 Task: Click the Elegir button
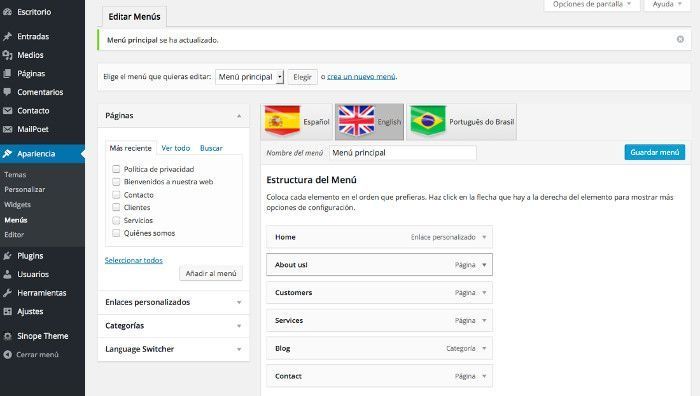coord(302,77)
